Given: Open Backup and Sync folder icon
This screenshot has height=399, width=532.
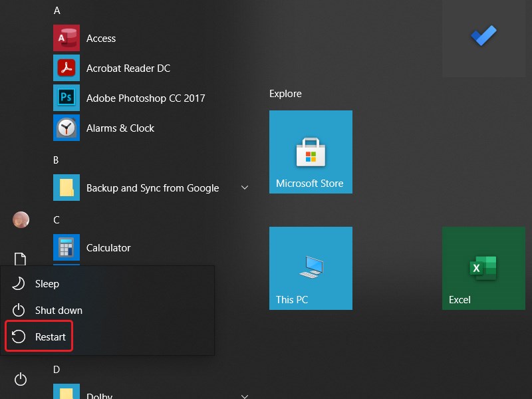Looking at the screenshot, I should [x=66, y=188].
